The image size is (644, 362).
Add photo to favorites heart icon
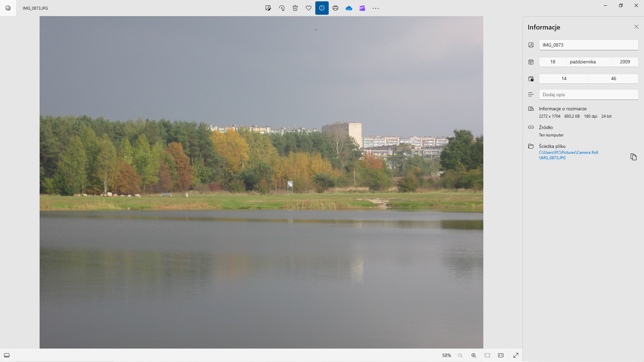(309, 8)
